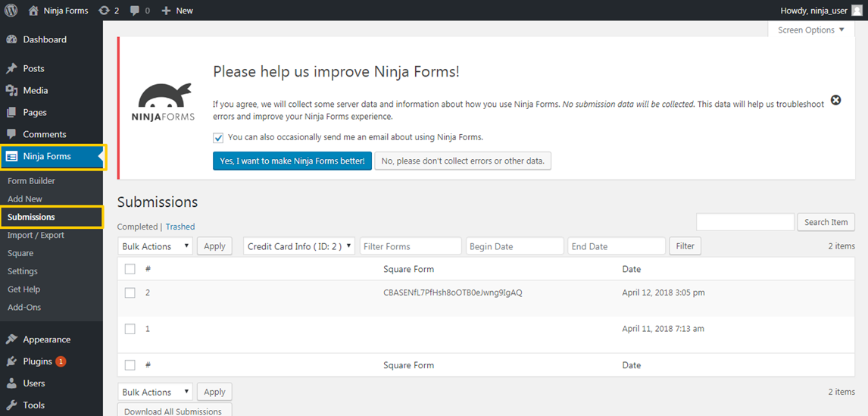Open Ninja Forms Settings submenu item

click(23, 271)
